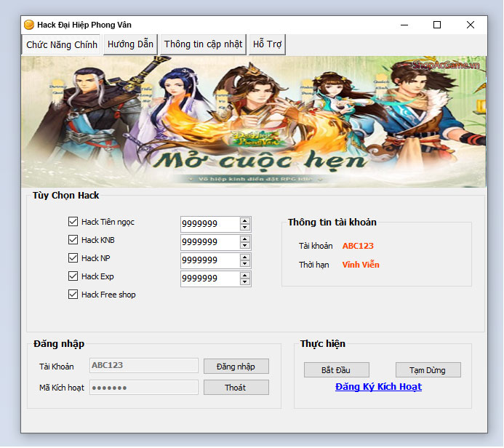Viewport: 504px width, 448px height.
Task: Click the Tiên ngọc amount field
Action: coord(210,224)
